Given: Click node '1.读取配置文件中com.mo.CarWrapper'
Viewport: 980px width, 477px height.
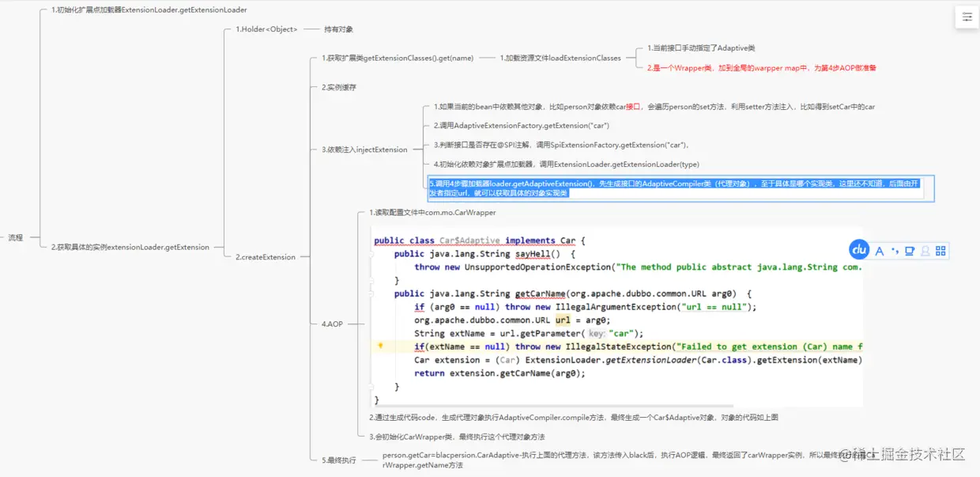Looking at the screenshot, I should pyautogui.click(x=432, y=213).
